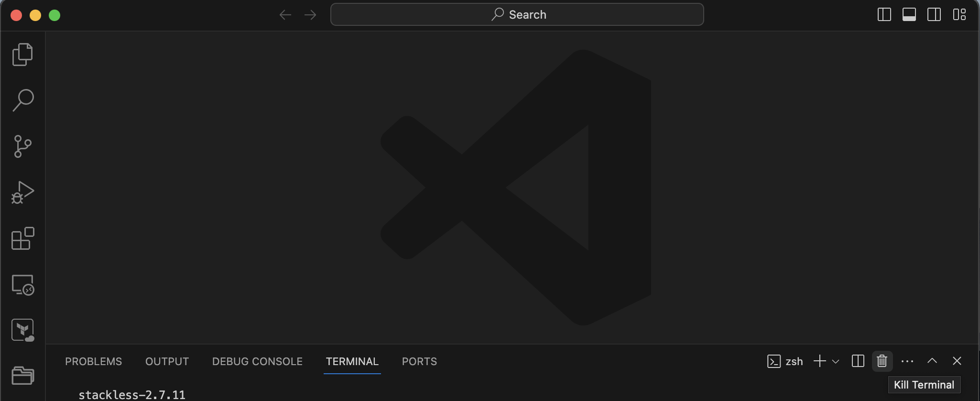The height and width of the screenshot is (401, 980).
Task: Maximize the panel with the up chevron
Action: [x=932, y=361]
